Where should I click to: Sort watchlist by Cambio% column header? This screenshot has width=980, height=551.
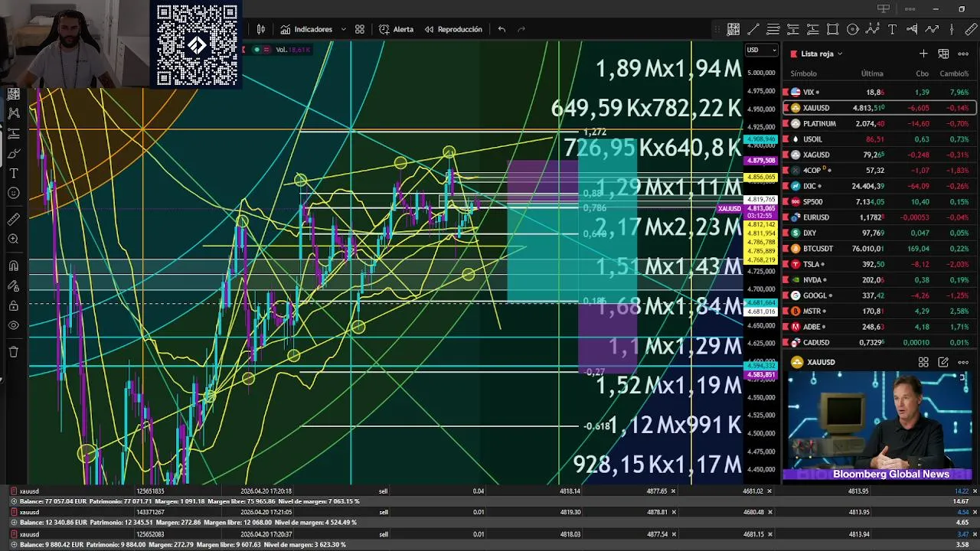[x=954, y=73]
